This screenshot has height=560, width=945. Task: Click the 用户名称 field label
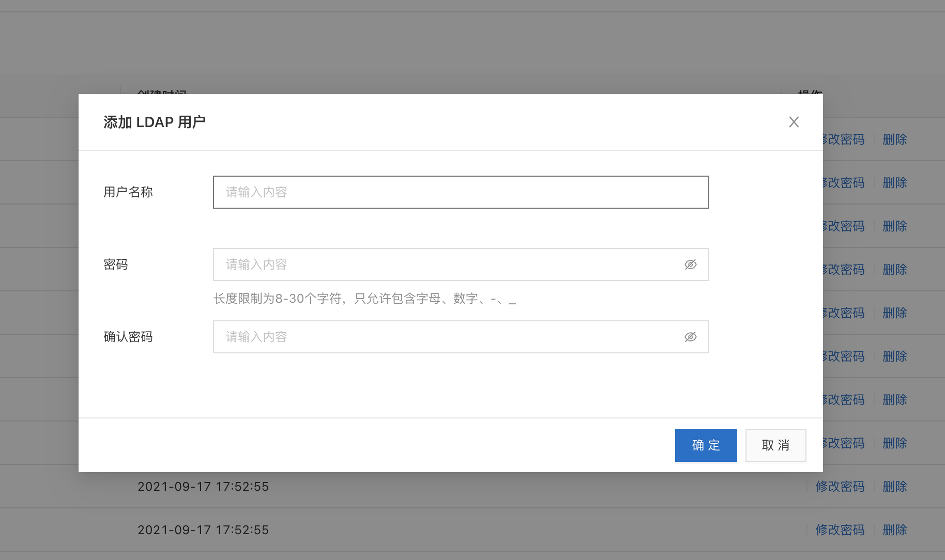pyautogui.click(x=128, y=192)
